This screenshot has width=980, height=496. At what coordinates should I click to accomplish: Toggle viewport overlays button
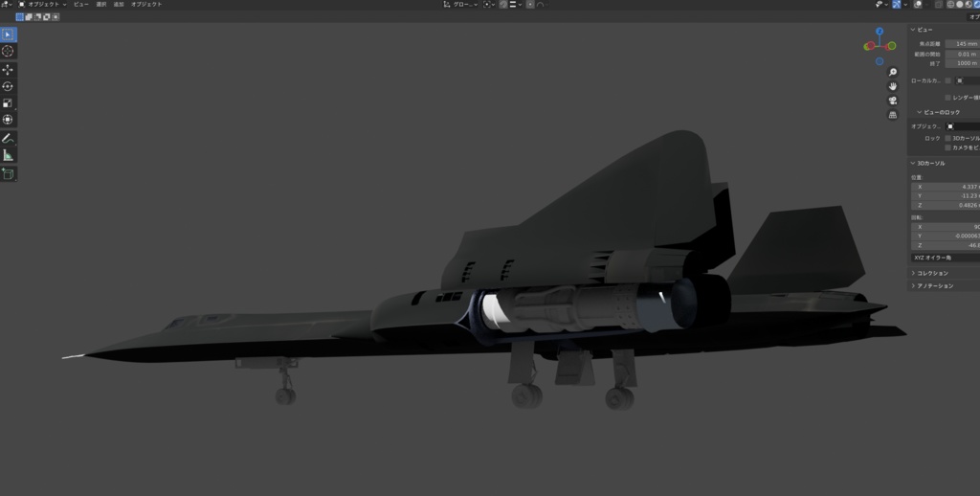(918, 5)
